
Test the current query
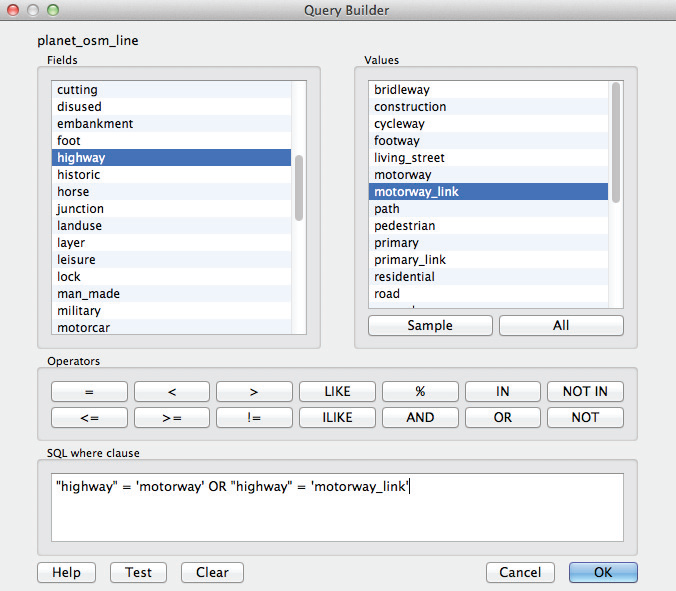point(138,572)
